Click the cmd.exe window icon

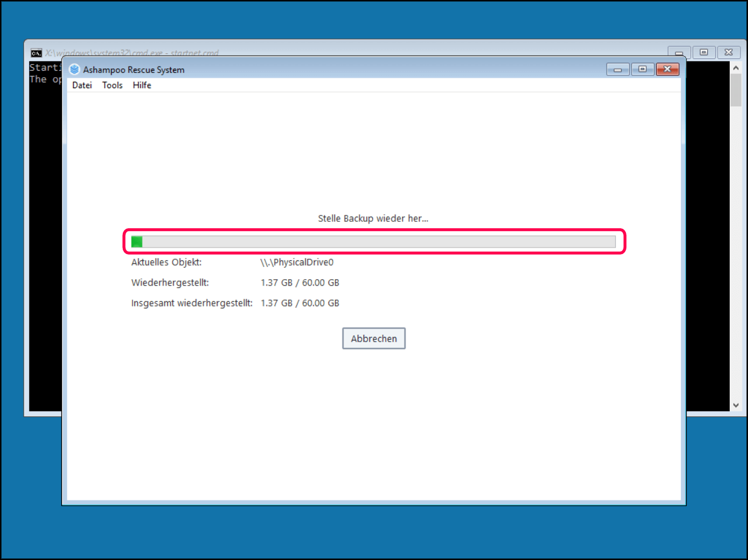point(36,53)
